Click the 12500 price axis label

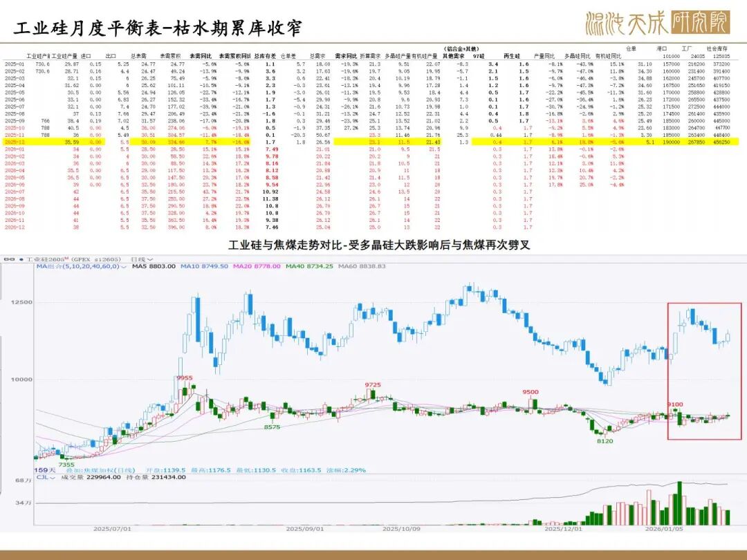pos(22,302)
